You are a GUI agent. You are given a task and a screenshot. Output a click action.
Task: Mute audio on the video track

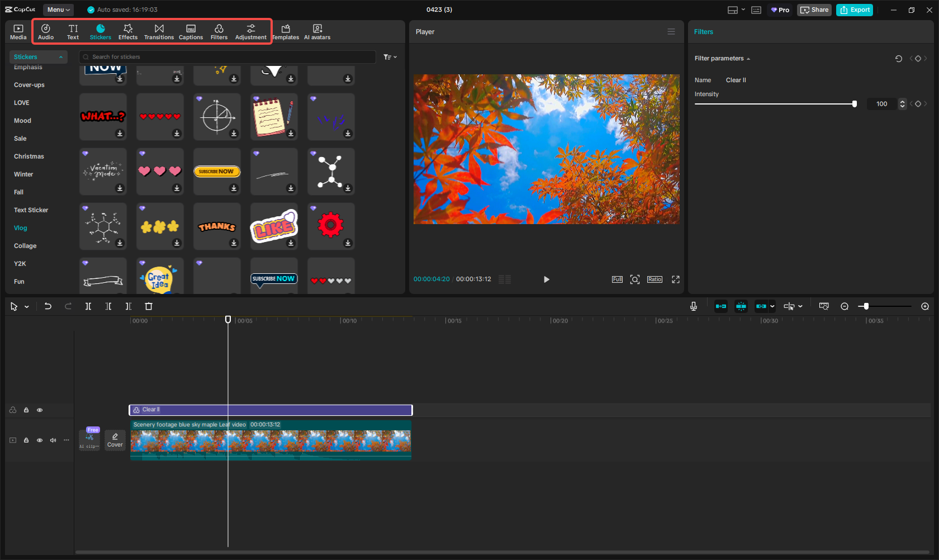(53, 440)
